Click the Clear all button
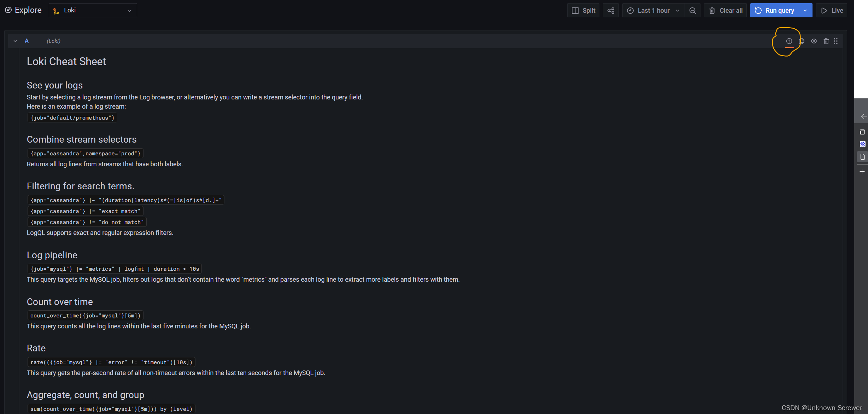The image size is (868, 414). (x=726, y=10)
